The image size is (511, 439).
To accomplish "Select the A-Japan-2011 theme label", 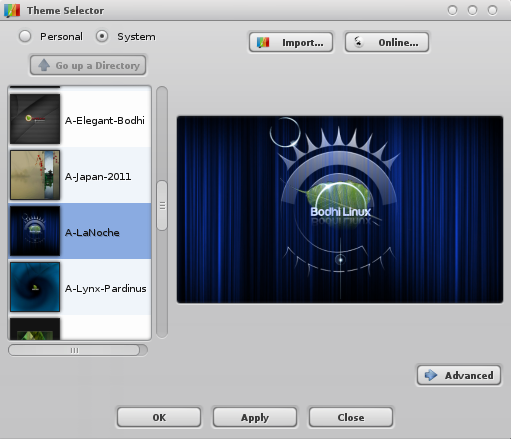I will click(x=98, y=176).
